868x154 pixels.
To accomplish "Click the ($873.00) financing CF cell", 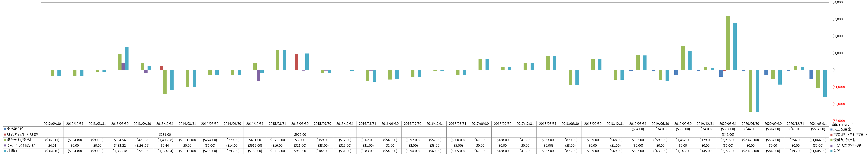I will point(570,151).
